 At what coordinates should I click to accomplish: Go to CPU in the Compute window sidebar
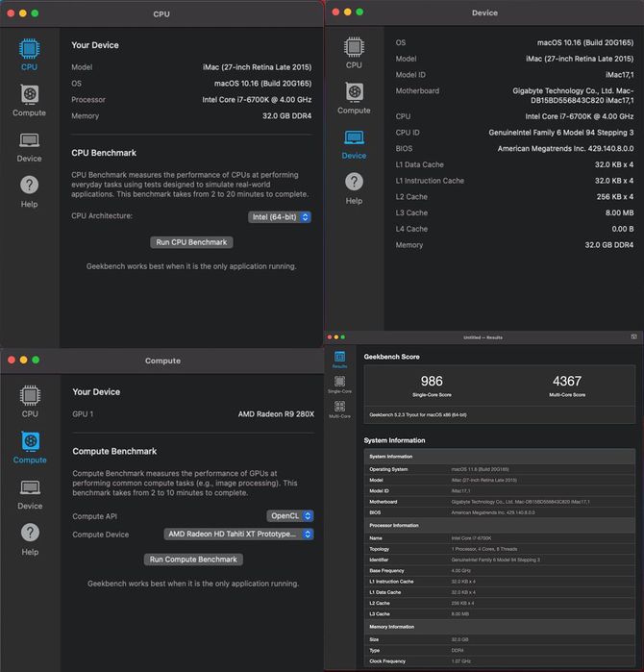click(x=30, y=401)
